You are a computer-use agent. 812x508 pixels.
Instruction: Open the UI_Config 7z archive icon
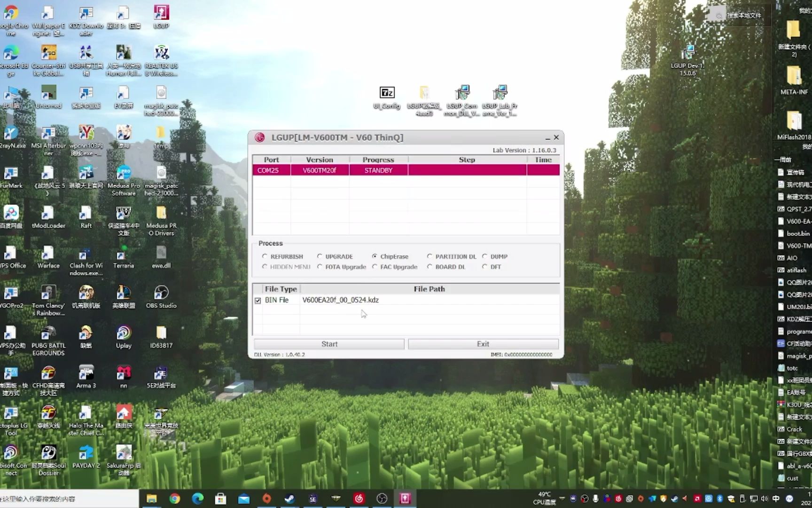pos(387,98)
